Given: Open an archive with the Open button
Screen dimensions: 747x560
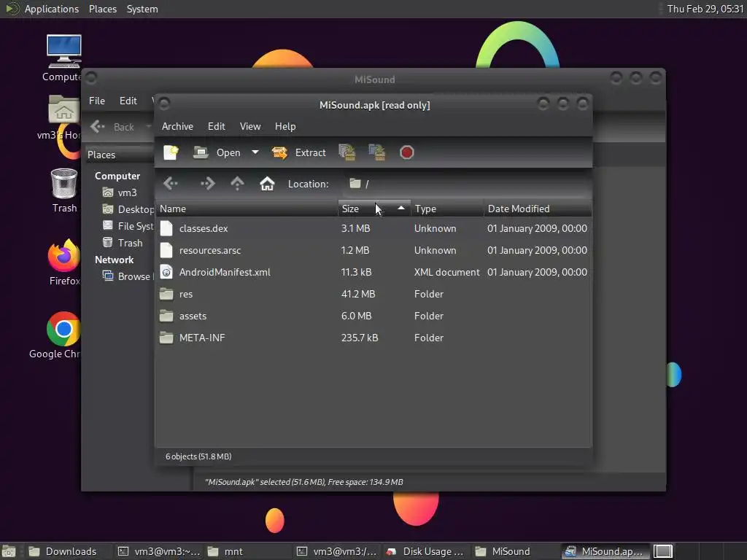Looking at the screenshot, I should (x=217, y=152).
